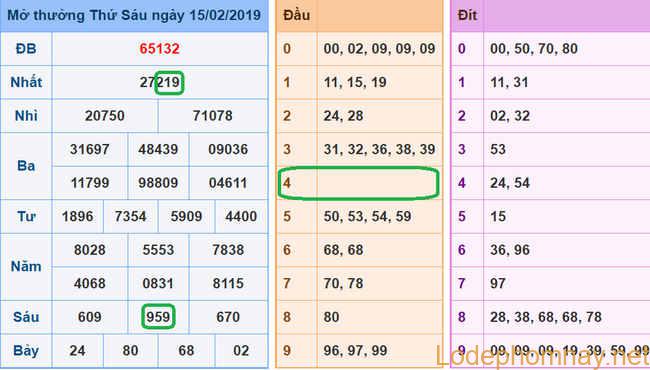650x370 pixels.
Task: Select the number 4400
Action: tap(241, 216)
